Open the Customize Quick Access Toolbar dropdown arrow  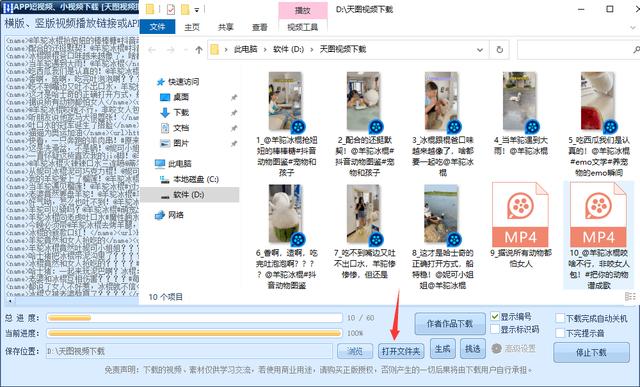[196, 10]
